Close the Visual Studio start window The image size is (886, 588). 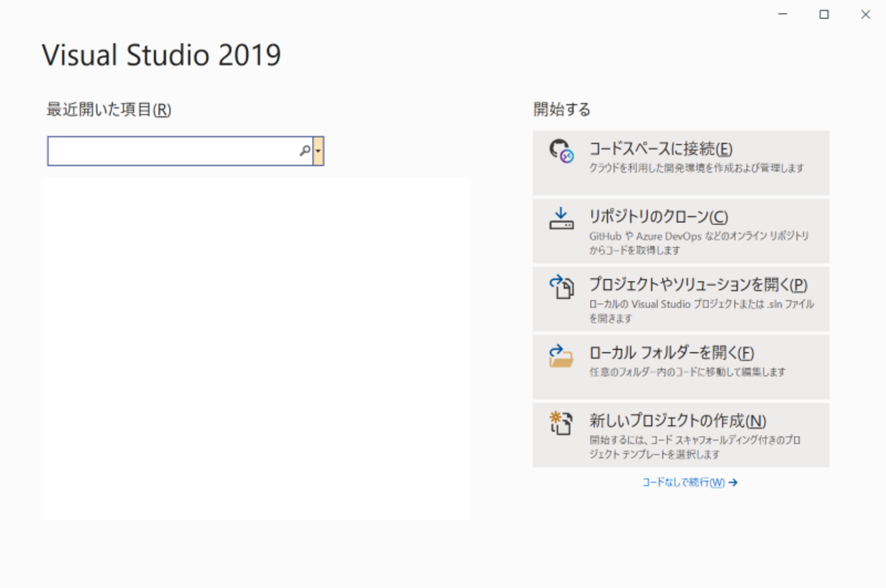coord(866,14)
